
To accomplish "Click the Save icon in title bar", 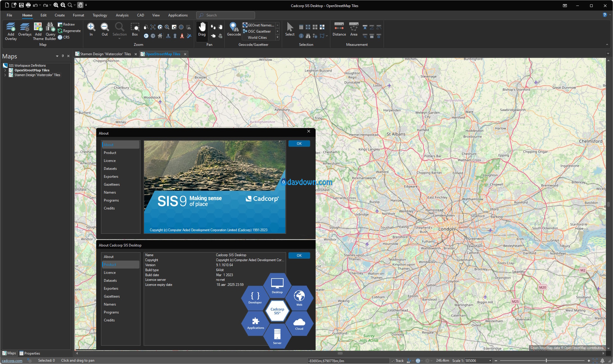I will [x=21, y=5].
